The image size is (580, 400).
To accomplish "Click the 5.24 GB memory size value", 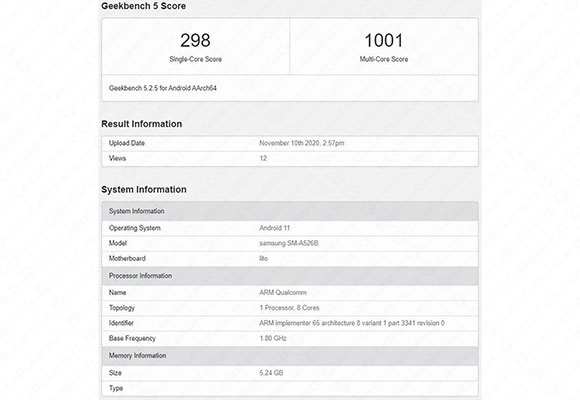I will click(271, 373).
